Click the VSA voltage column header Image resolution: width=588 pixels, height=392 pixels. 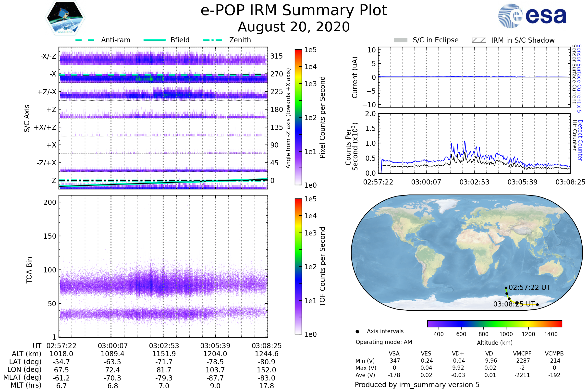(x=394, y=354)
